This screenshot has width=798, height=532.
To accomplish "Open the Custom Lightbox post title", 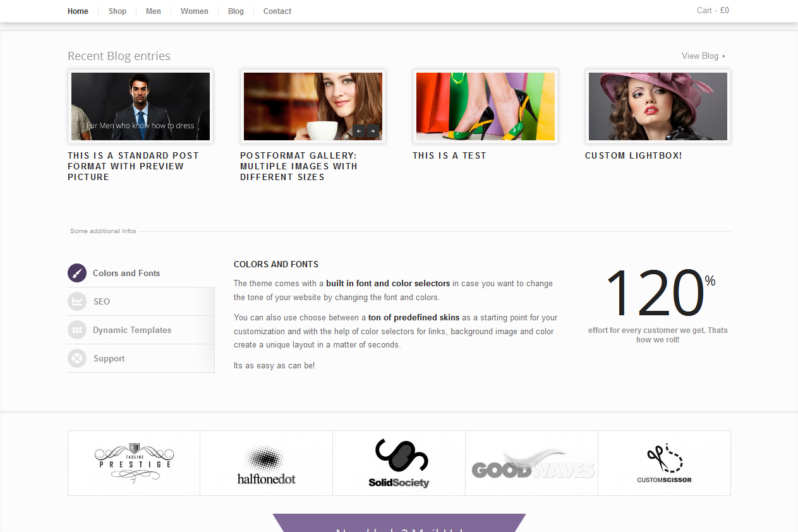I will (x=633, y=155).
